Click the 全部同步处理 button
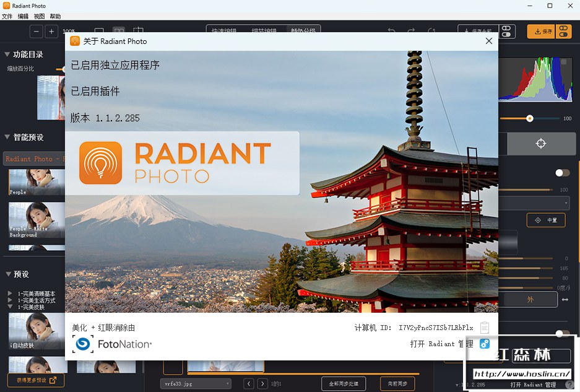580x392 pixels. (x=344, y=384)
